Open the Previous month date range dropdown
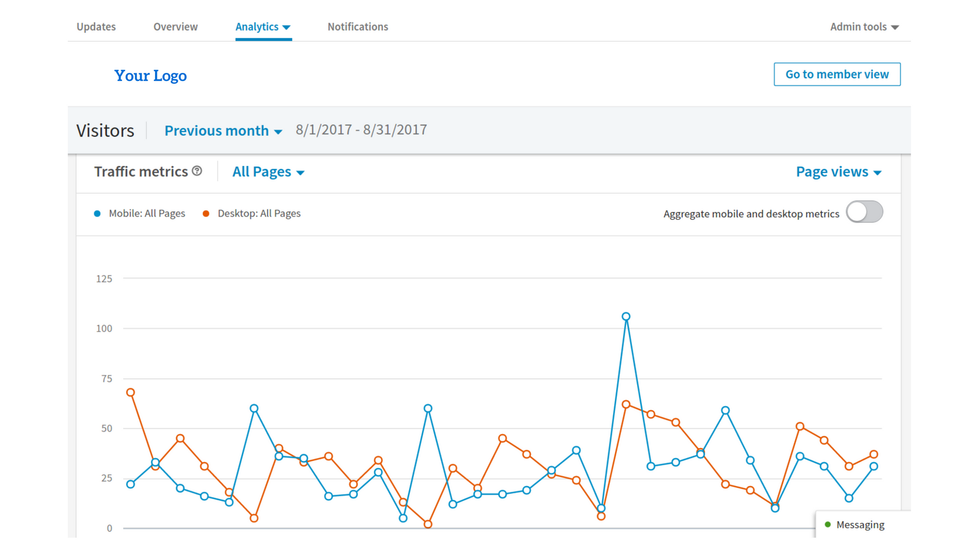 pos(223,130)
